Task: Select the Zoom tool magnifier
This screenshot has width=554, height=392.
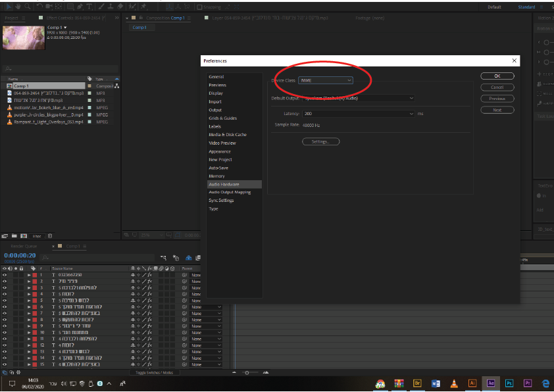Action: pos(28,6)
